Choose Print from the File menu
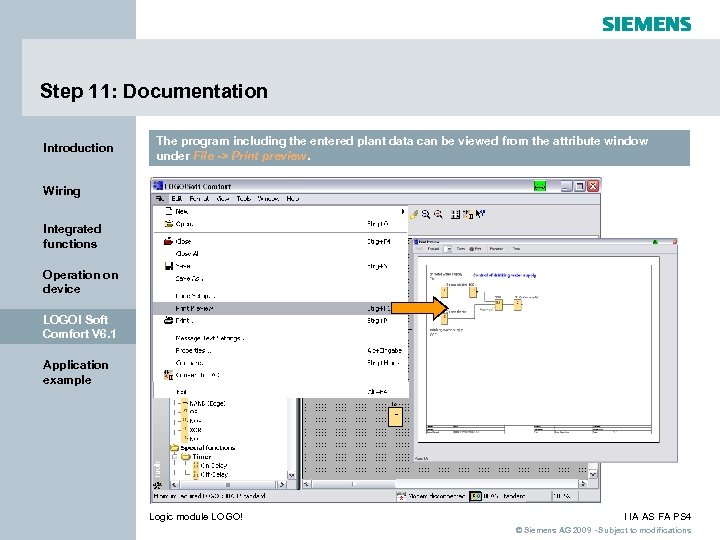The height and width of the screenshot is (540, 720). point(280,321)
